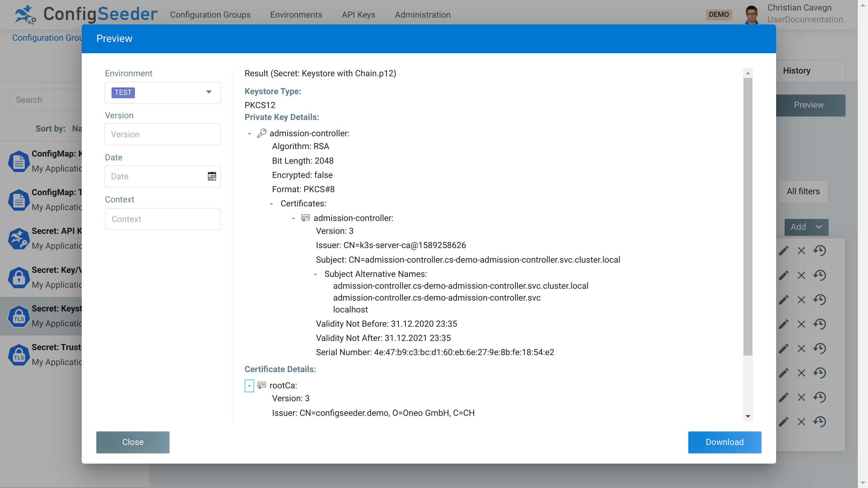Image resolution: width=868 pixels, height=488 pixels.
Task: Click the Download button
Action: coord(725,442)
